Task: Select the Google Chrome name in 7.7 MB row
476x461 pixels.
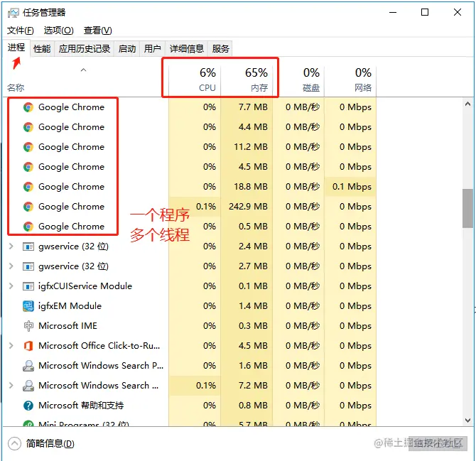Action: tap(71, 107)
